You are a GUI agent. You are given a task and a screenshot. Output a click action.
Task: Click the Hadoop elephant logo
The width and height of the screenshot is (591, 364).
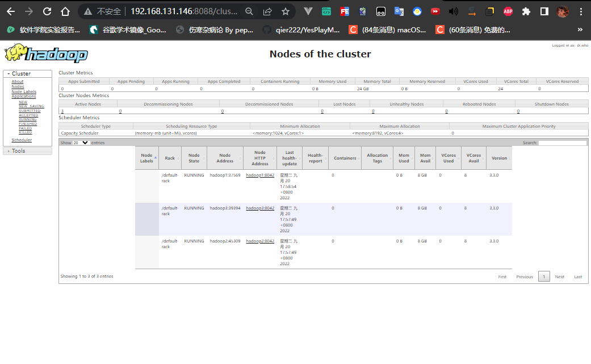tap(46, 54)
